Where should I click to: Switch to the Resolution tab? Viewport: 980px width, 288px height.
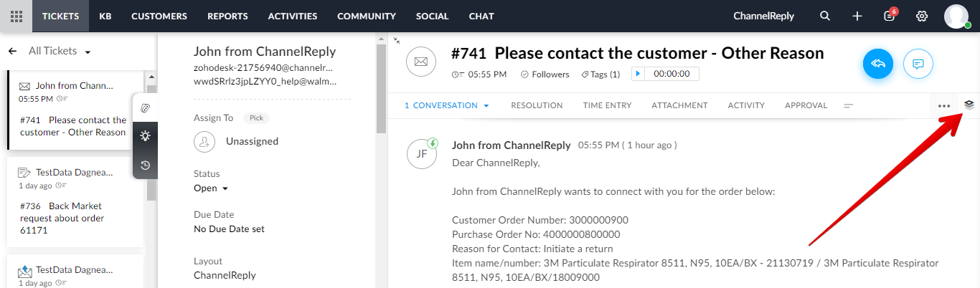tap(537, 105)
